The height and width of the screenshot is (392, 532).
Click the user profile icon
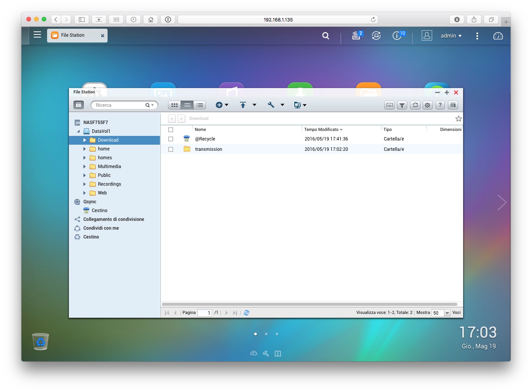[x=427, y=36]
